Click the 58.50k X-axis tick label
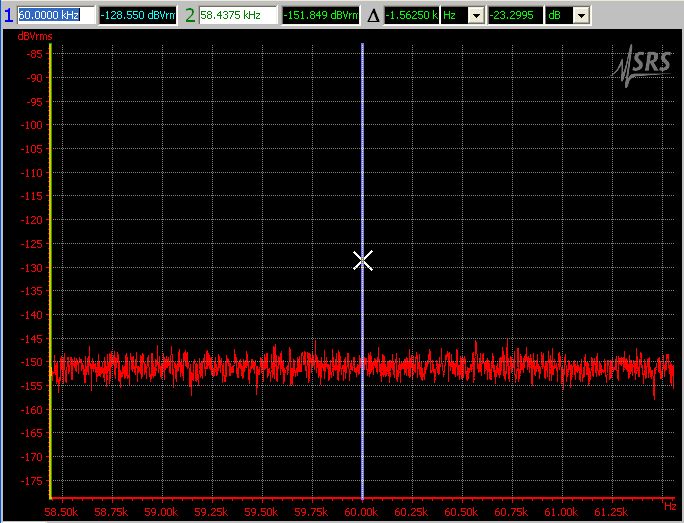The image size is (684, 523). (61, 512)
